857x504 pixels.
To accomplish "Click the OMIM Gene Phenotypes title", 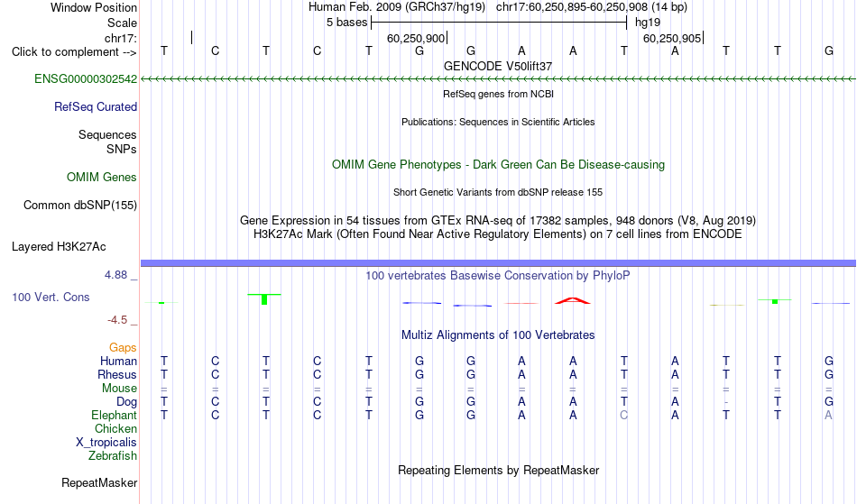I will tap(499, 165).
